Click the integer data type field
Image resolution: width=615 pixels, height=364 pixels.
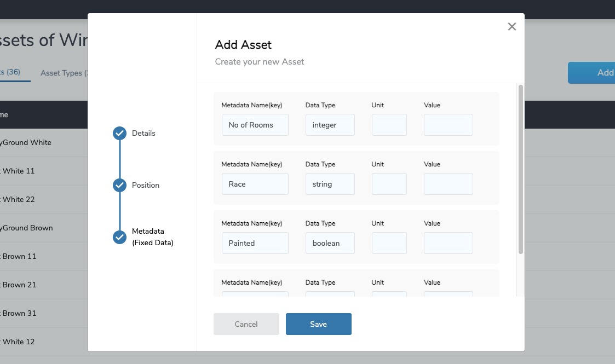(330, 125)
